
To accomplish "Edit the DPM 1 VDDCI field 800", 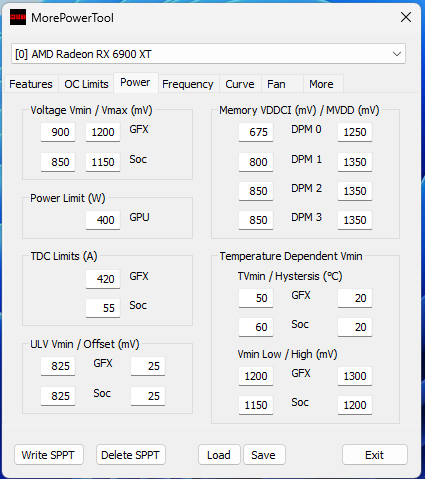I will coord(256,162).
